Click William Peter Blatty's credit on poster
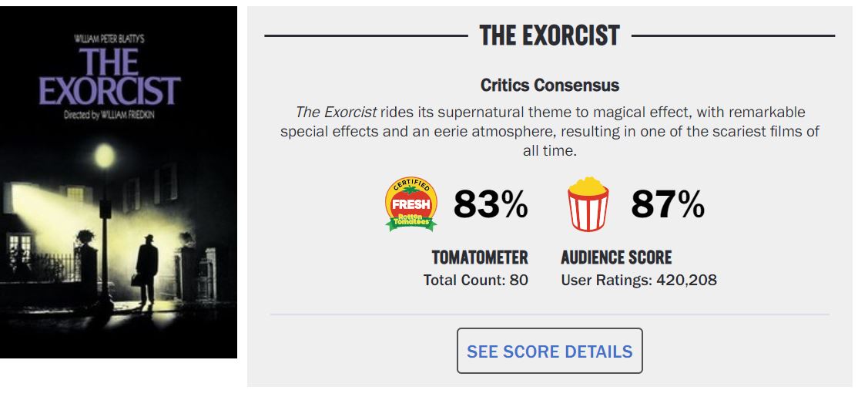 click(108, 39)
